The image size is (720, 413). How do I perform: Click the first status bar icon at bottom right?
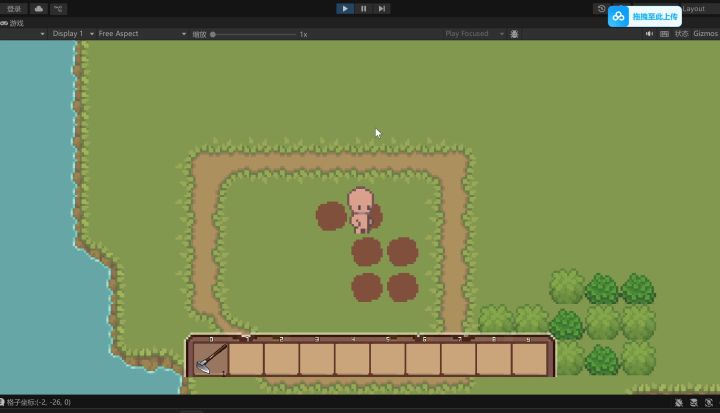(679, 403)
